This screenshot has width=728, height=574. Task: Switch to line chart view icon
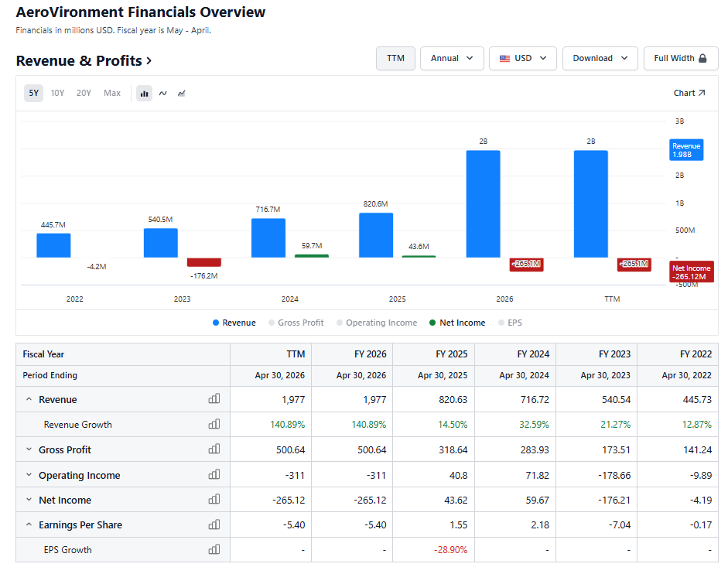coord(163,94)
